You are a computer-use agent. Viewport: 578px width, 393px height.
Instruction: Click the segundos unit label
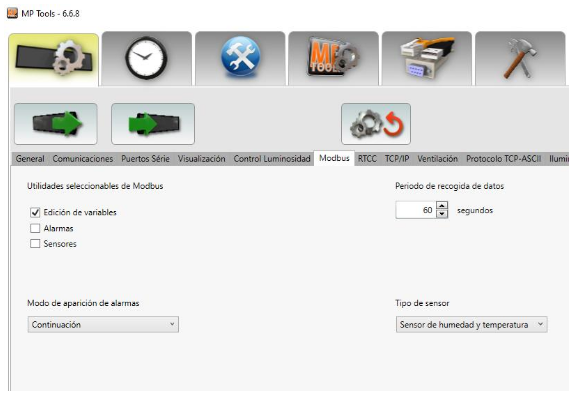(x=475, y=211)
